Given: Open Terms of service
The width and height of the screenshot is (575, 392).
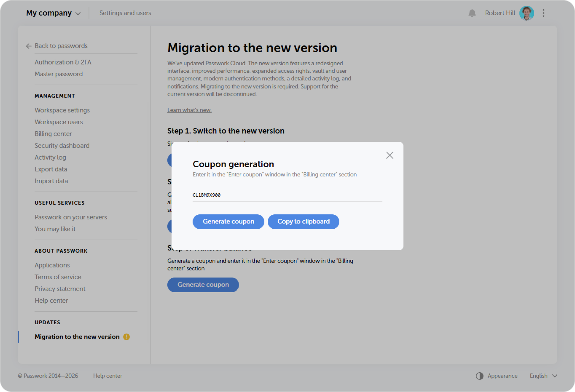Looking at the screenshot, I should point(58,277).
